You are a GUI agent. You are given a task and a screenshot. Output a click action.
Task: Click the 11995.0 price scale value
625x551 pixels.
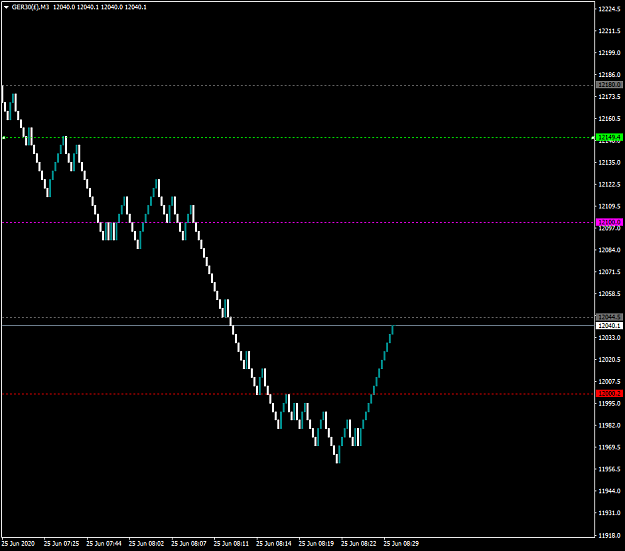[609, 403]
